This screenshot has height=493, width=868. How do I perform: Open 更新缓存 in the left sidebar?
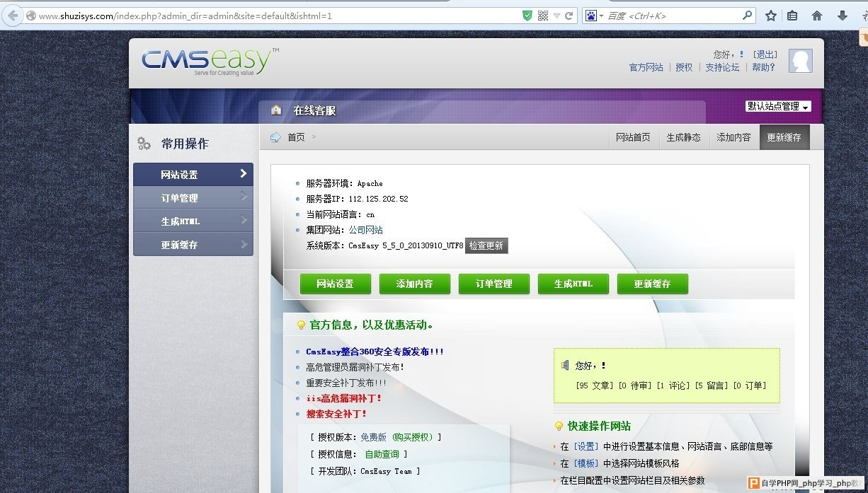193,245
